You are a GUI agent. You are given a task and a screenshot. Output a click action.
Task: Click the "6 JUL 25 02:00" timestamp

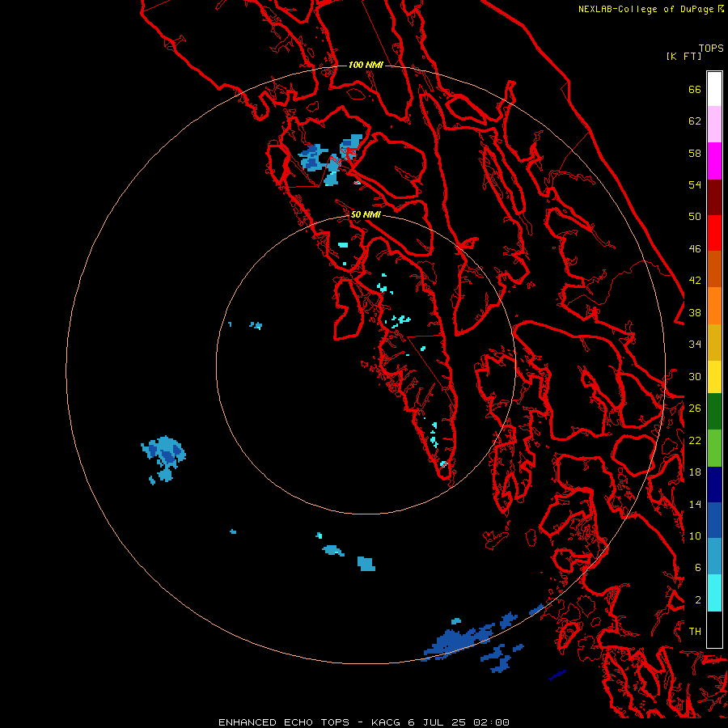pyautogui.click(x=459, y=722)
